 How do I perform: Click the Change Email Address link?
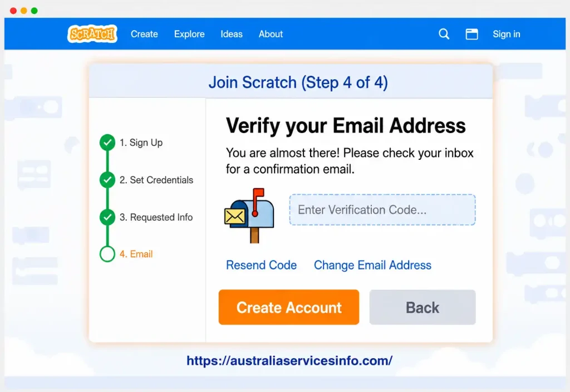372,265
